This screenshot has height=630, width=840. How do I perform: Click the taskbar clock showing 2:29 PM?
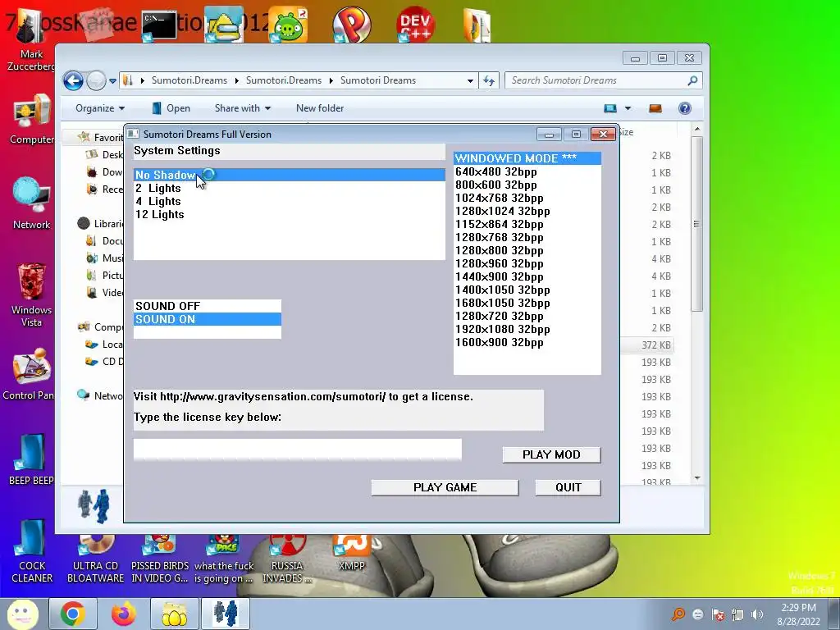(x=798, y=614)
